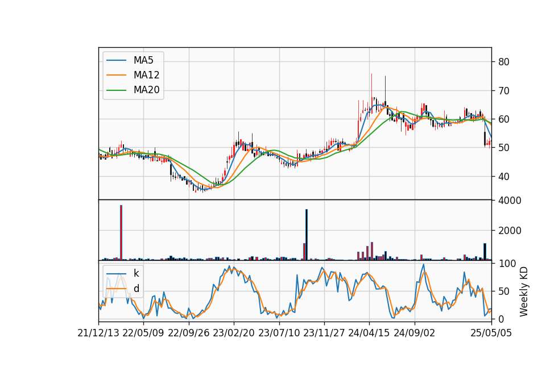The width and height of the screenshot is (546, 392).
Task: Click the date label 22/05/09
Action: pos(143,333)
